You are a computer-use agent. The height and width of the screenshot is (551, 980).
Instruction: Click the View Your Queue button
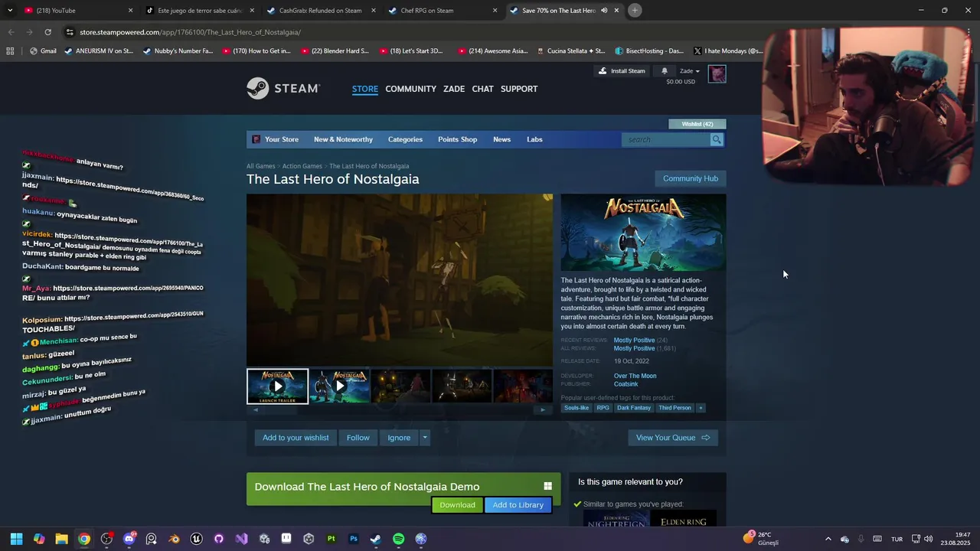[673, 438]
